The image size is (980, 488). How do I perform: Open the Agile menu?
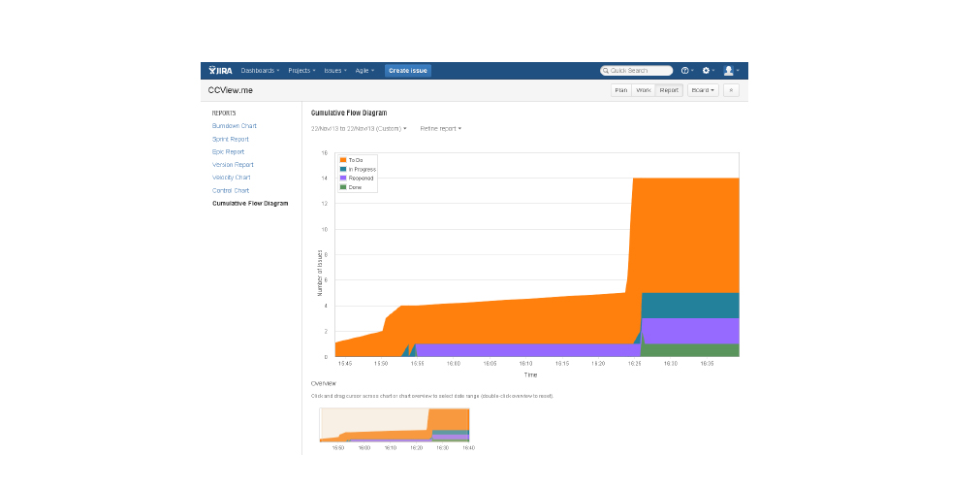coord(364,71)
